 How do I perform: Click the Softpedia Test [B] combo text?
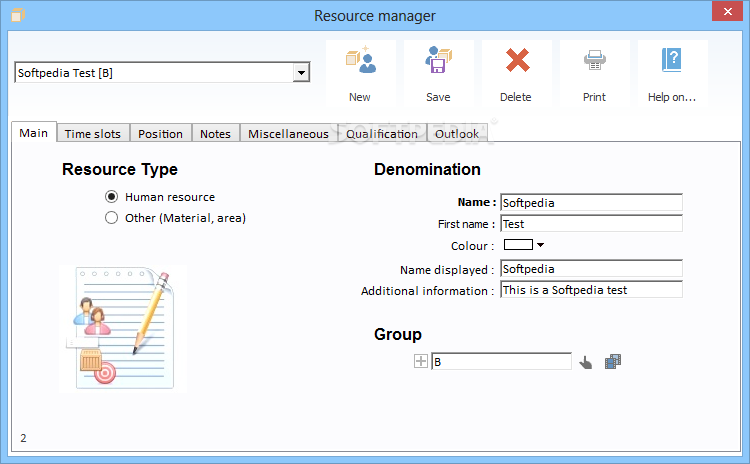click(x=65, y=73)
